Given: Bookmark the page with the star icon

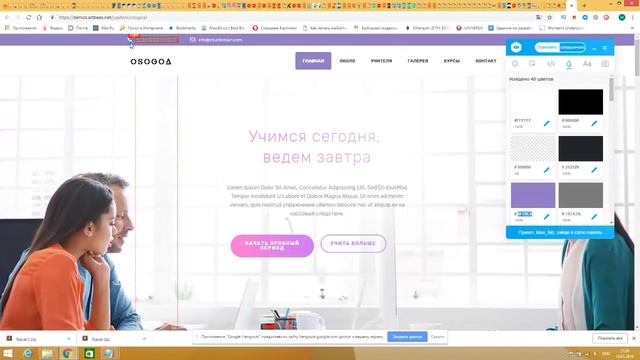Looking at the screenshot, I should coord(549,18).
